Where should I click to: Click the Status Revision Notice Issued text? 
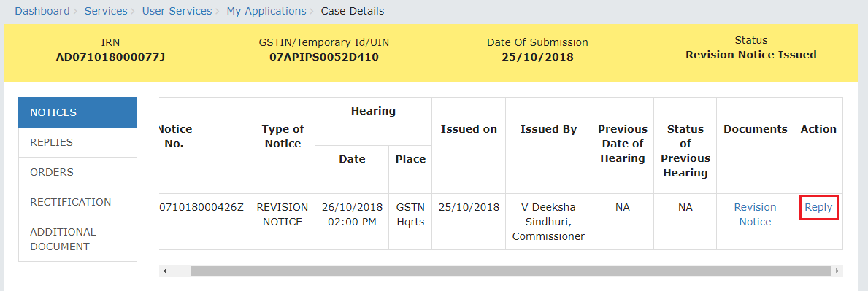(750, 55)
